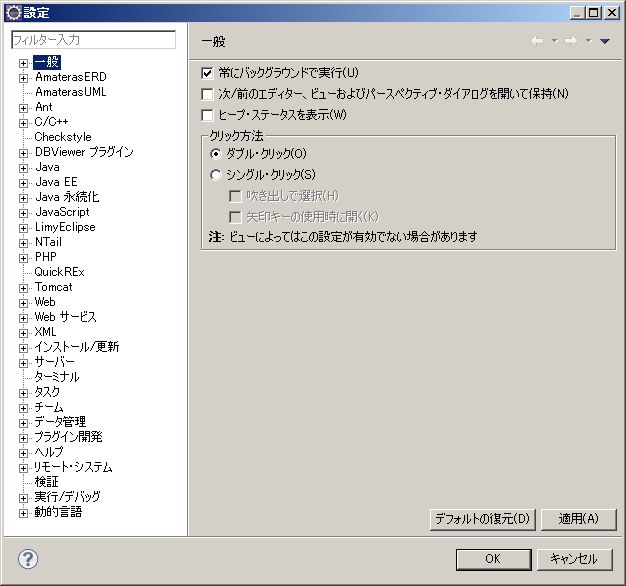626x586 pixels.
Task: Expand the AmaterasERD tree node
Action: tap(23, 78)
